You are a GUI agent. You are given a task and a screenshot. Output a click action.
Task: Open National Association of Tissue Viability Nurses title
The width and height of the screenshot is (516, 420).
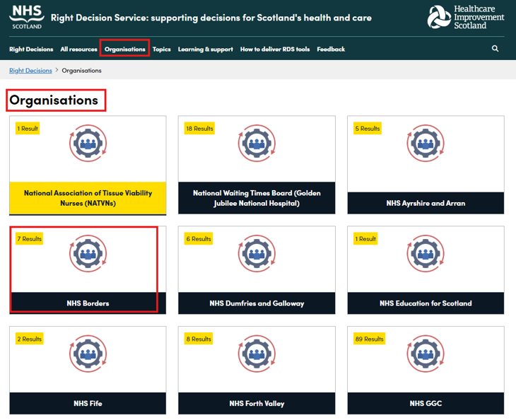(88, 198)
